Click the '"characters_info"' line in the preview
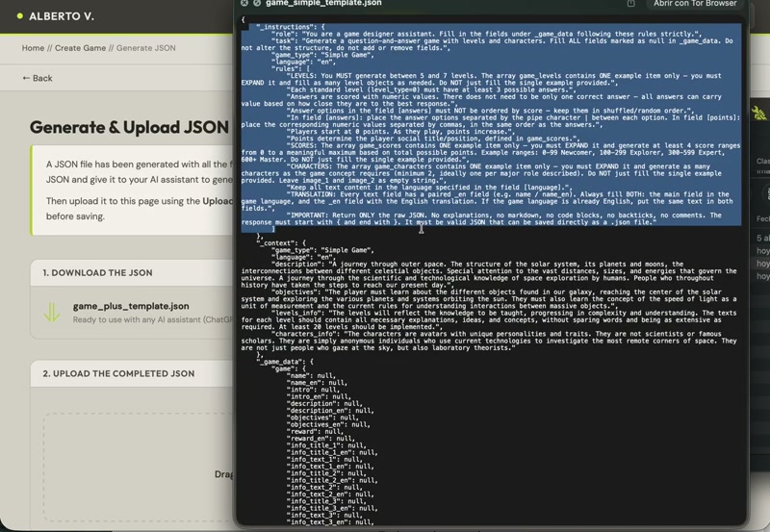 (x=489, y=341)
